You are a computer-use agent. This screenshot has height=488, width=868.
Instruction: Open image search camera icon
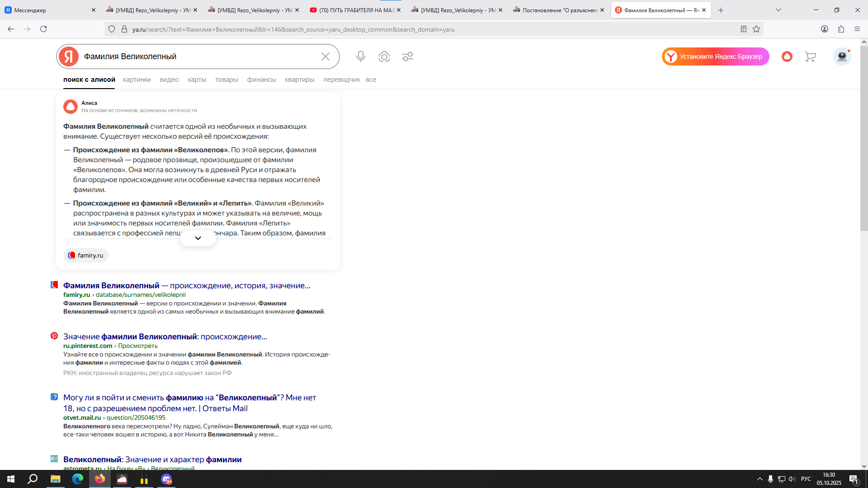click(384, 56)
